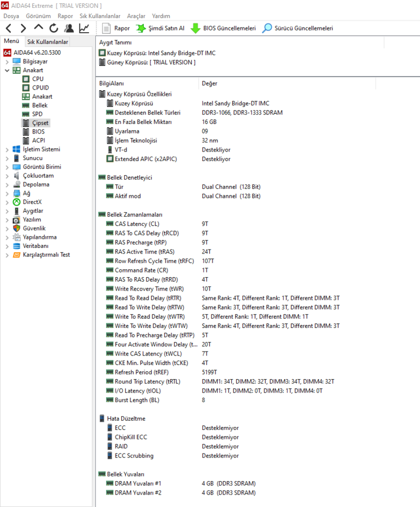420x507 pixels.
Task: Switch to the Sık Kullanılanlar tab
Action: [47, 42]
